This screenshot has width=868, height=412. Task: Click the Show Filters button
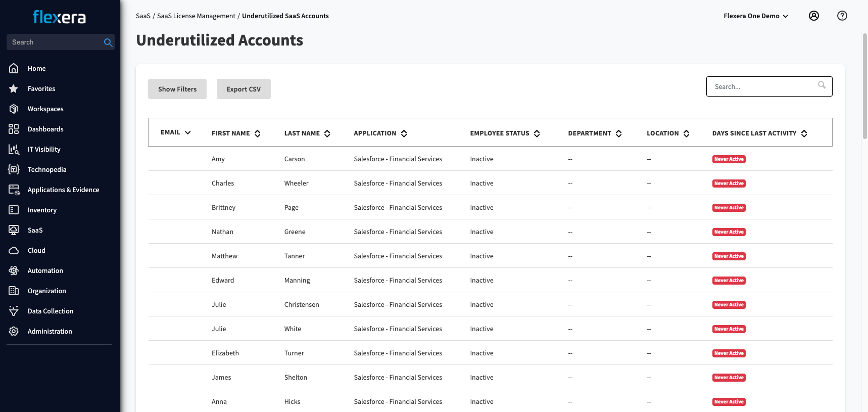pos(177,89)
